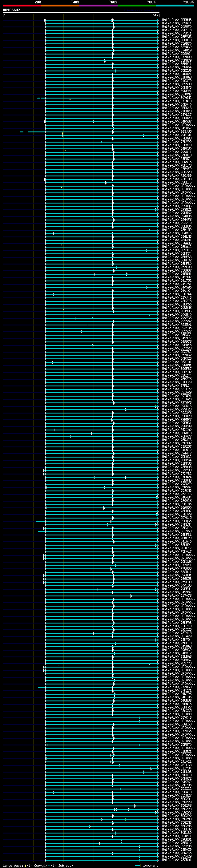Open hit UniRef100_B2VWC9
Screen dimensions: 197x868
[x=177, y=47]
